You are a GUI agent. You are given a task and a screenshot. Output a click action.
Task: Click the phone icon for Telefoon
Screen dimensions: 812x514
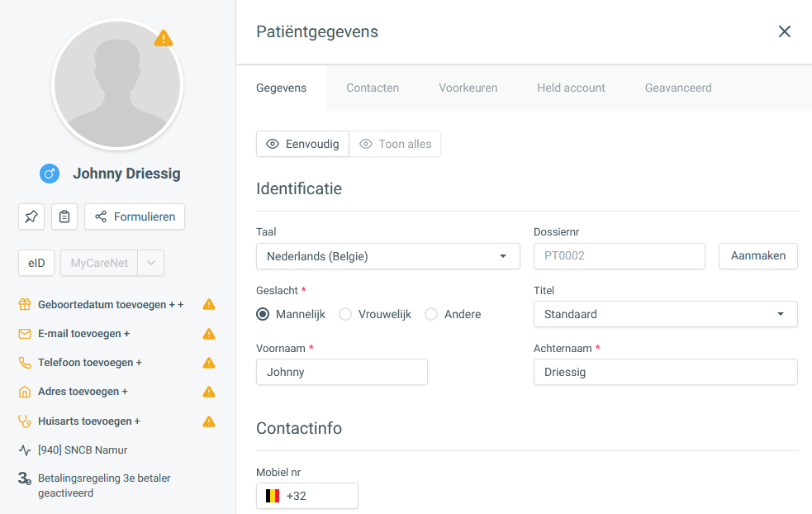pyautogui.click(x=25, y=363)
